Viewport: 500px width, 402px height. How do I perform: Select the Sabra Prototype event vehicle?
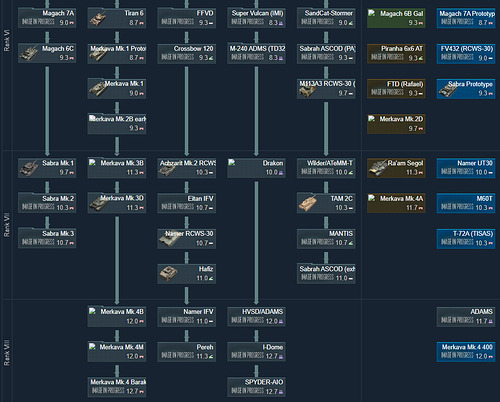tap(466, 89)
